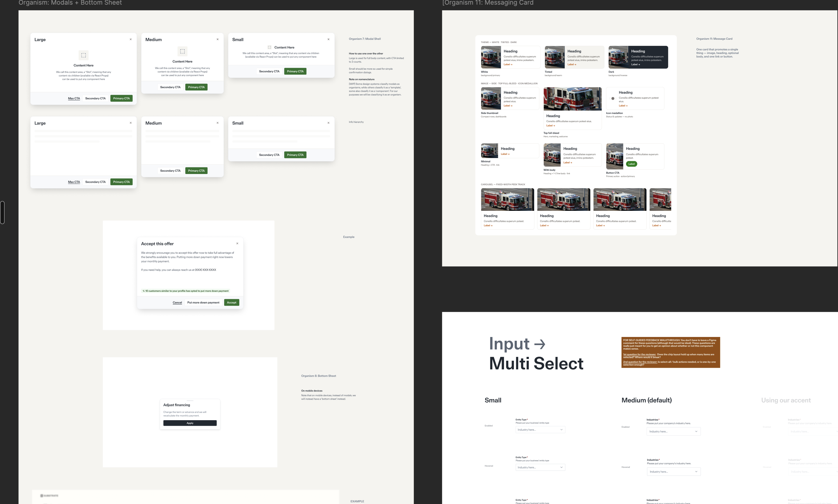This screenshot has width=838, height=504.
Task: Click the Label link in the Minimal card
Action: [x=505, y=154]
